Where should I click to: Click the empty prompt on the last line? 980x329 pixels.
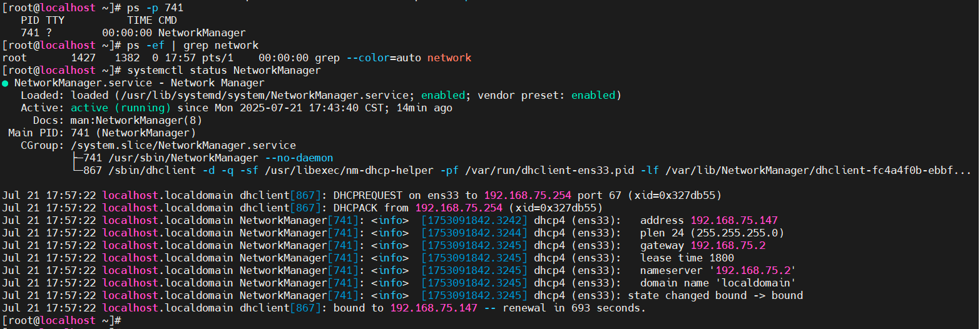pos(61,321)
